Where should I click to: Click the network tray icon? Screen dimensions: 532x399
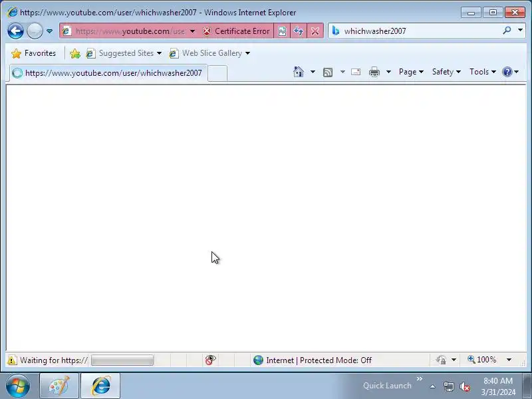click(448, 386)
